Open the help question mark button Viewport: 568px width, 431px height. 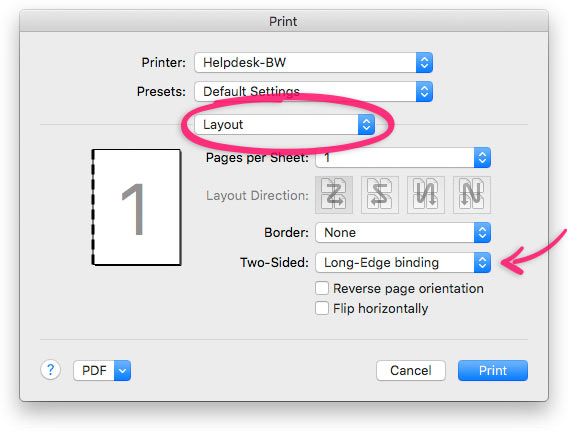50,370
